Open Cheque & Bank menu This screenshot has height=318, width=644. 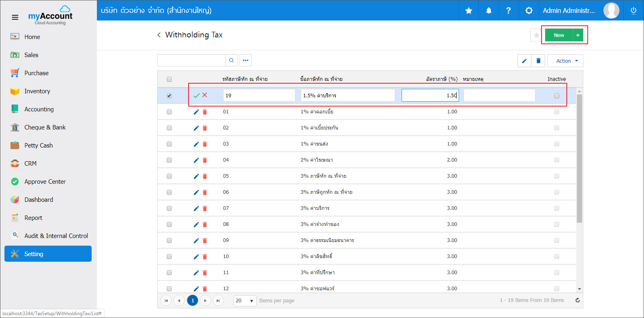pyautogui.click(x=48, y=127)
